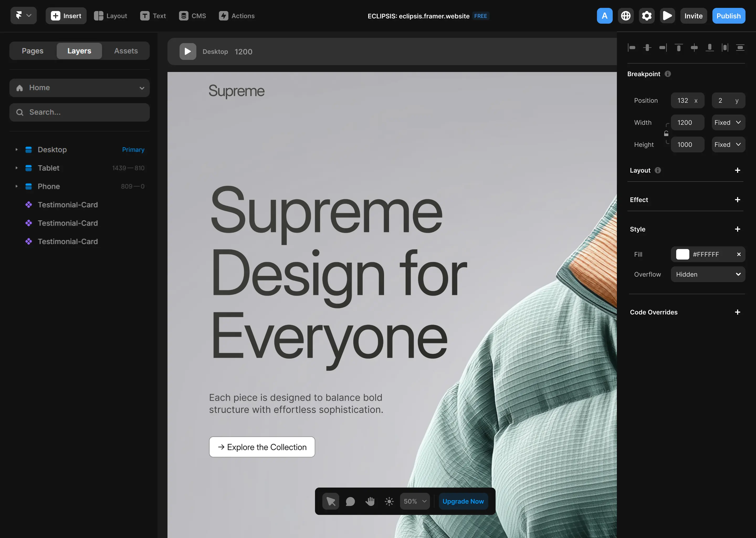Expand the Desktop breakpoint layer
Image resolution: width=756 pixels, height=538 pixels.
click(x=17, y=149)
